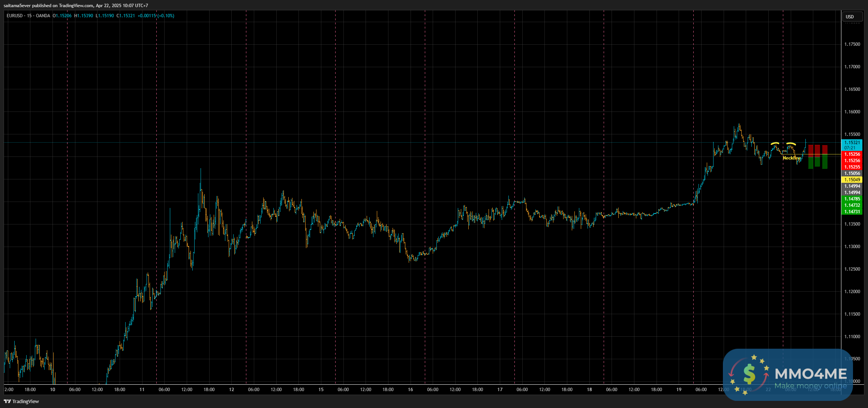Click date label 15 on time axis
Viewport: 868px width, 408px height.
tap(321, 390)
